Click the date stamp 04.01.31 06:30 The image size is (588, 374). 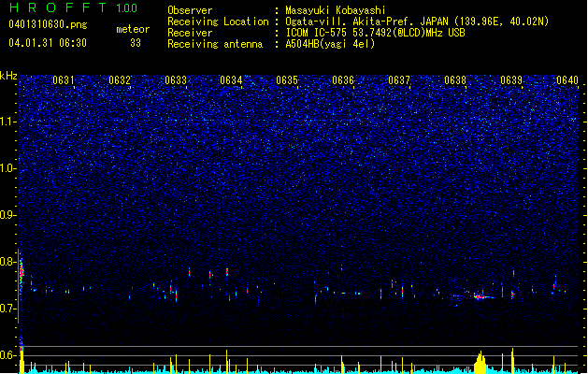(x=48, y=43)
